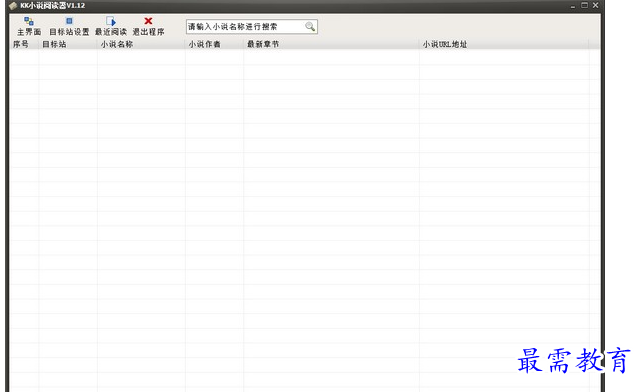Click the KK小说阅读器 title bar app icon
Screen dimensions: 639x392
[13, 6]
